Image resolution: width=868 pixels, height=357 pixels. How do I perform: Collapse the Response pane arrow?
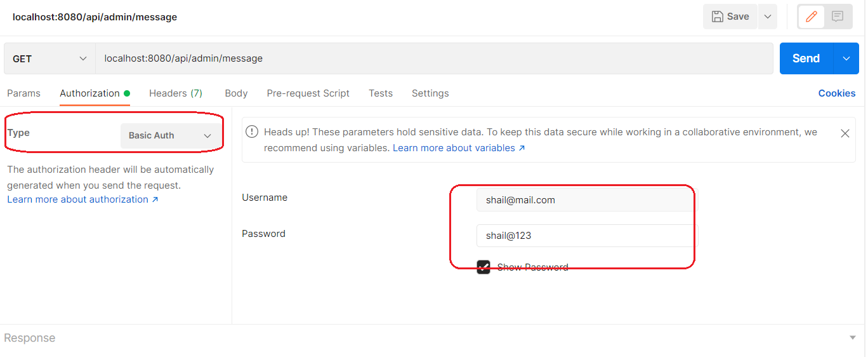coord(853,338)
